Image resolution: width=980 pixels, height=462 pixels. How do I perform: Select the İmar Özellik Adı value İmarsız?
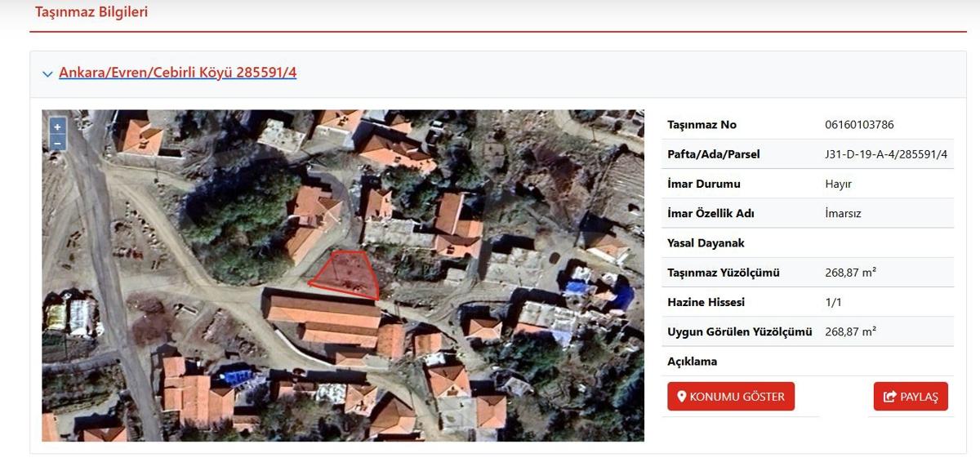[x=843, y=213]
